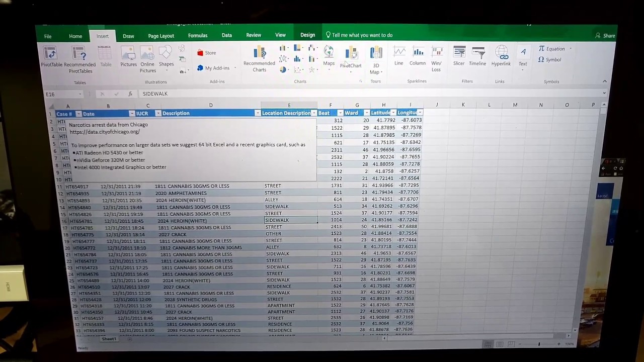Image resolution: width=644 pixels, height=362 pixels.
Task: Switch to Page Break Preview view
Action: [x=511, y=344]
